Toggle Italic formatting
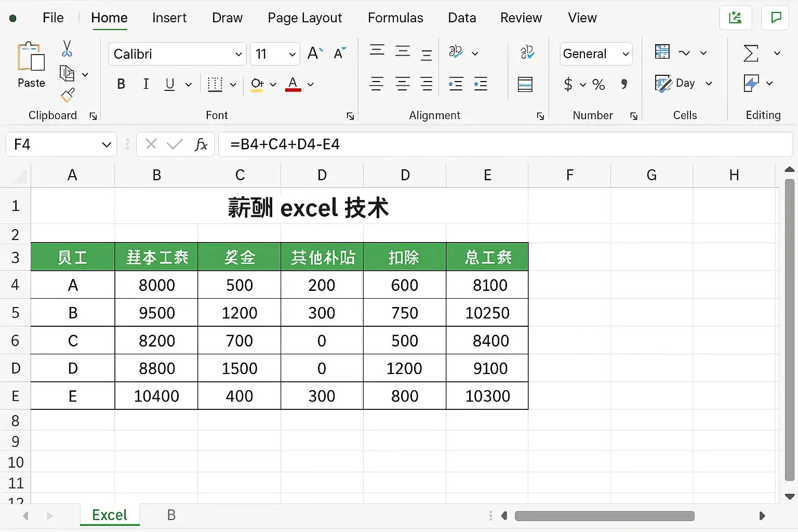The image size is (798, 532). coord(146,84)
